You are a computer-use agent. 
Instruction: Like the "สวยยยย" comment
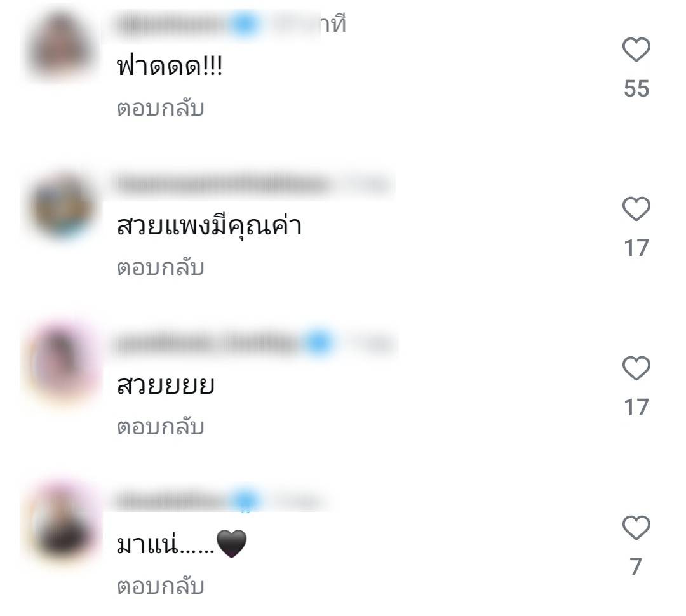pos(636,368)
